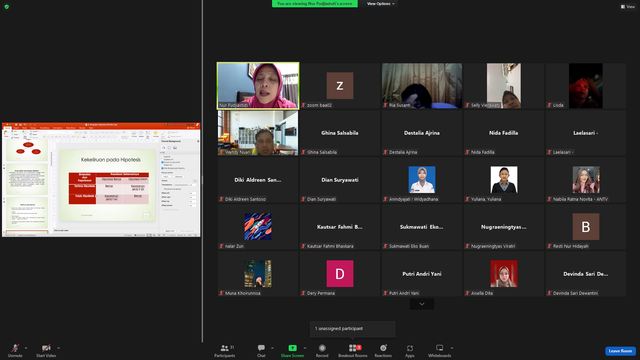Select Nur Pudjiastuti's video tile
This screenshot has height=360, width=640.
[x=258, y=86]
